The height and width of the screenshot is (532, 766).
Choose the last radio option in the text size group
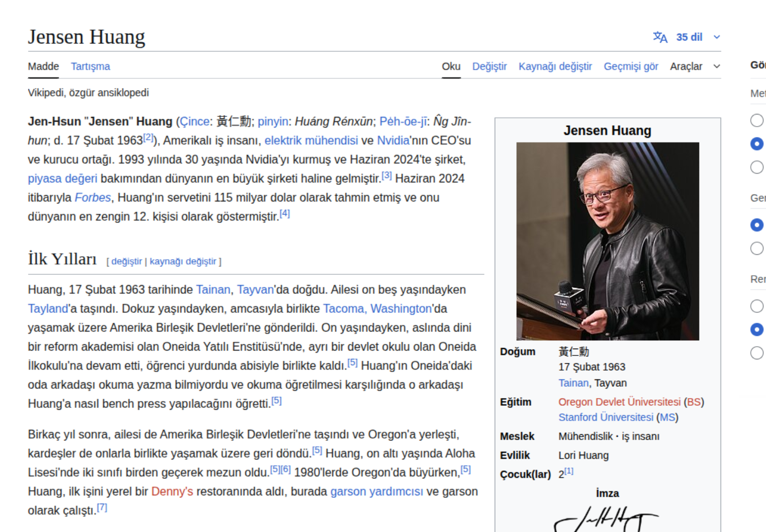point(757,167)
